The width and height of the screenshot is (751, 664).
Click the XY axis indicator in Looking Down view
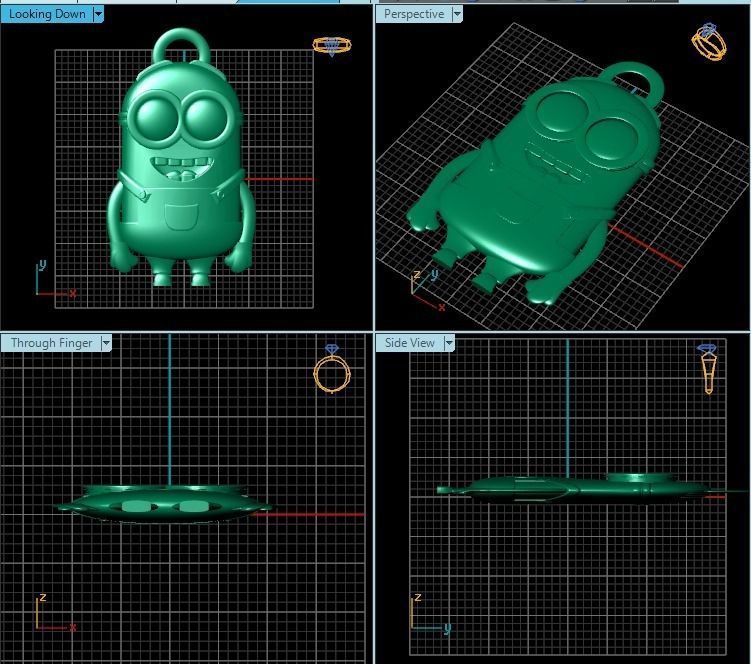pyautogui.click(x=55, y=279)
